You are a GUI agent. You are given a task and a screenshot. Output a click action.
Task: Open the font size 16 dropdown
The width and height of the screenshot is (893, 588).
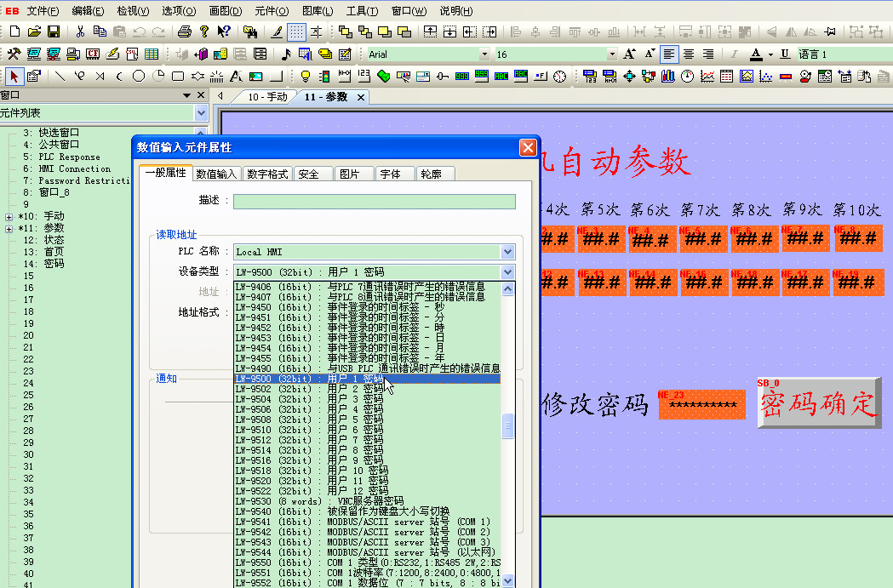pyautogui.click(x=611, y=54)
